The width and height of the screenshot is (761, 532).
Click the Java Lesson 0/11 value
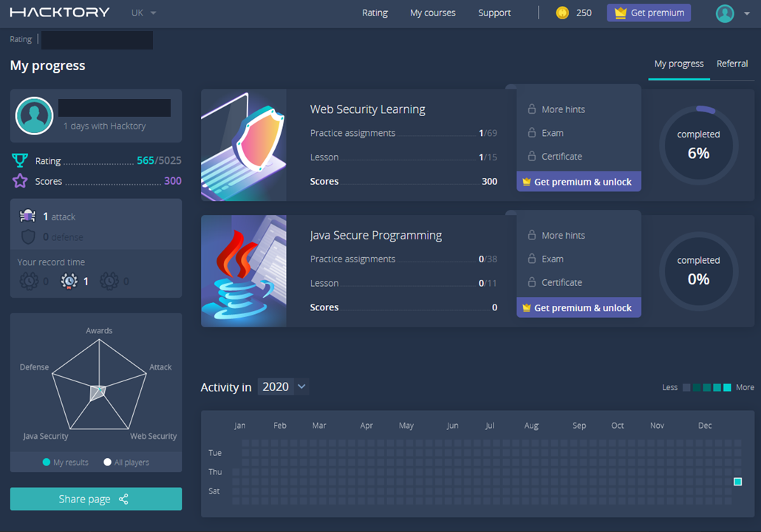(x=488, y=283)
